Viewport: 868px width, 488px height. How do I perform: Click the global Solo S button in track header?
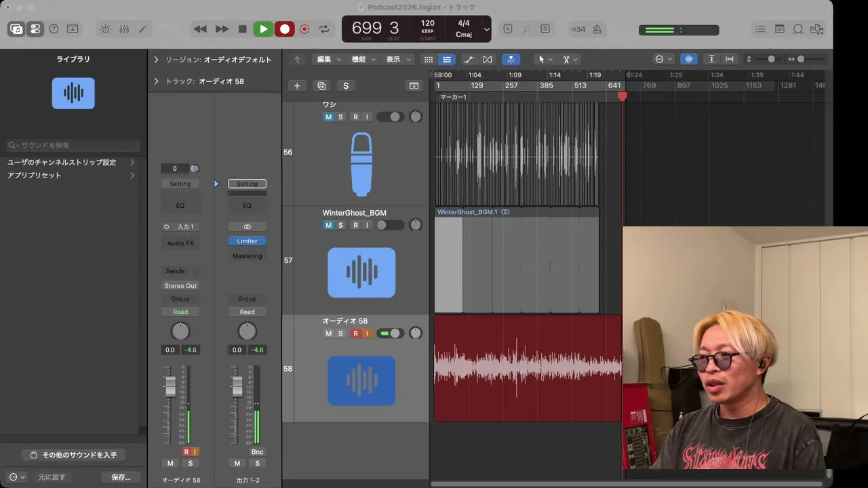click(346, 85)
